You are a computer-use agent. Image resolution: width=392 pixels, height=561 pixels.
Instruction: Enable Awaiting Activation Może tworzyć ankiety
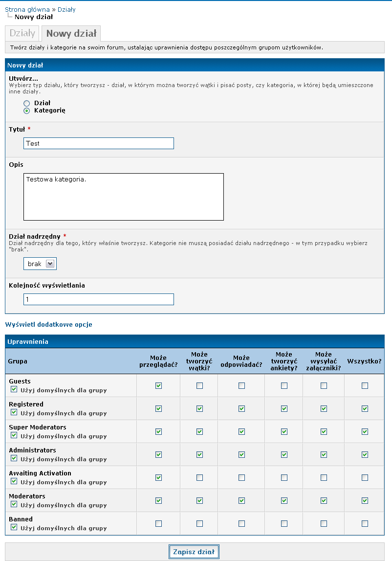tap(284, 478)
